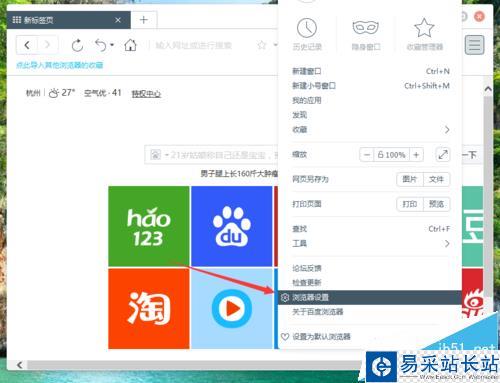
Task: Reset zoom at 100% indicator
Action: pos(391,155)
